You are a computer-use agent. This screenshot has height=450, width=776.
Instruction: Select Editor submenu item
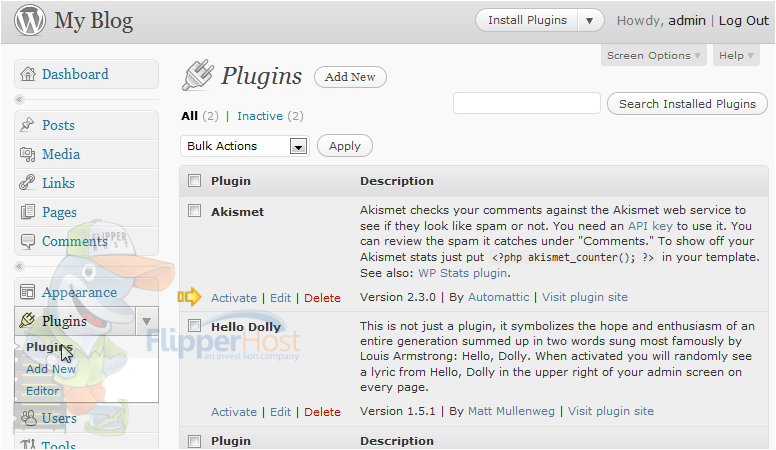tap(43, 391)
